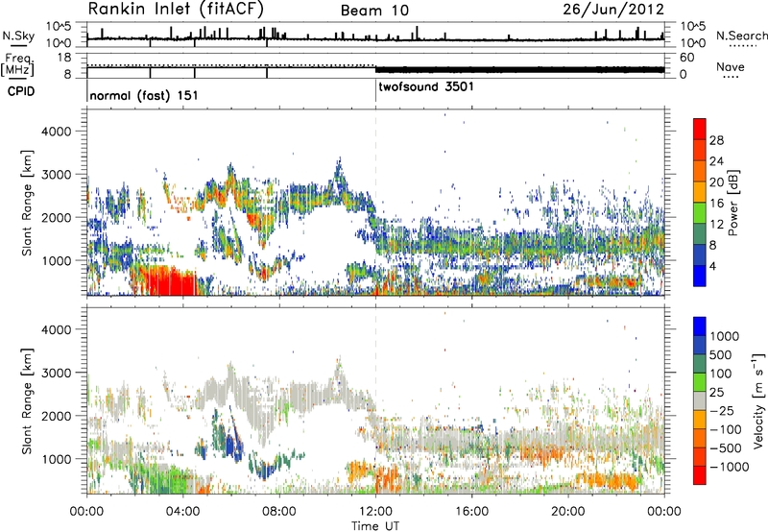
Task: Click the '3000' tick on velocity plot axis
Action: point(56,373)
